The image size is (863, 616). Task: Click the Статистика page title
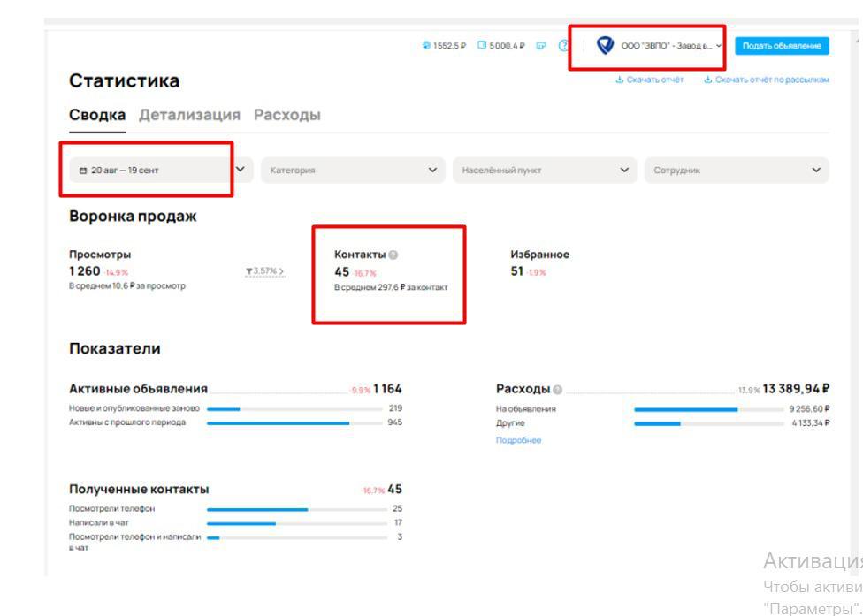(125, 80)
